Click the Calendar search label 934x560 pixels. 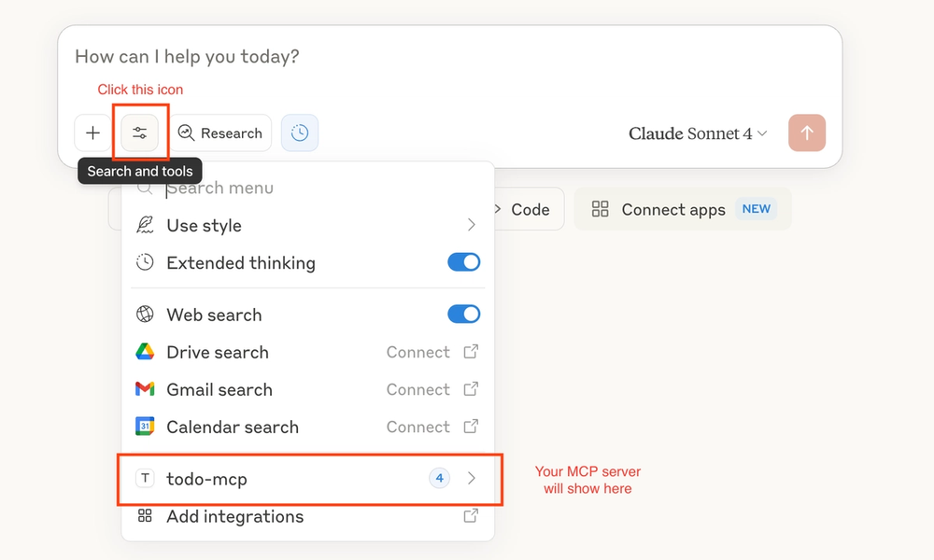coord(233,427)
